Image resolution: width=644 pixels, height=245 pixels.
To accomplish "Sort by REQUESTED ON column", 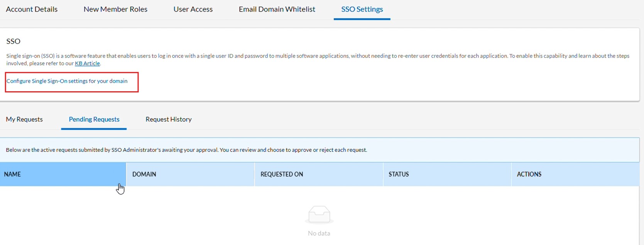I will (x=282, y=174).
